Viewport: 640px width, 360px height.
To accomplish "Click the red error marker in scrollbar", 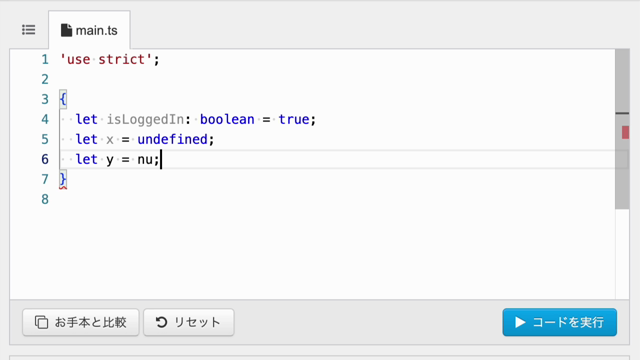I will 625,132.
